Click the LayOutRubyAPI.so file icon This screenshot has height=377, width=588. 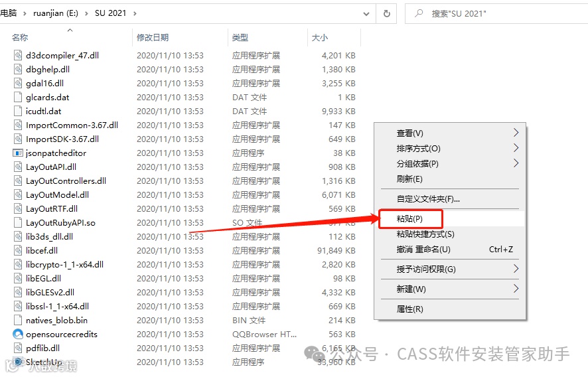click(18, 223)
